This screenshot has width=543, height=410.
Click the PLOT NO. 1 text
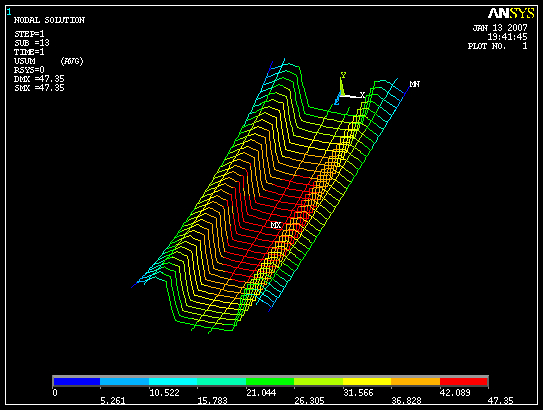pyautogui.click(x=498, y=46)
